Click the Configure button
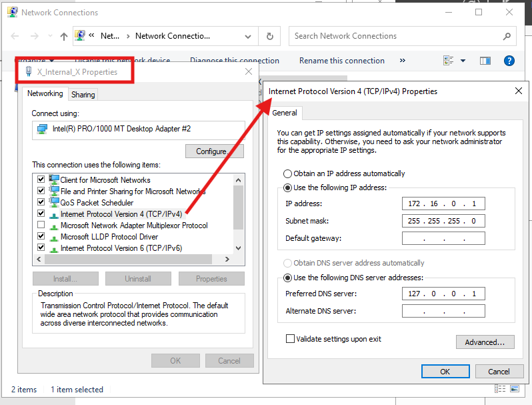532x405 pixels. click(x=215, y=151)
